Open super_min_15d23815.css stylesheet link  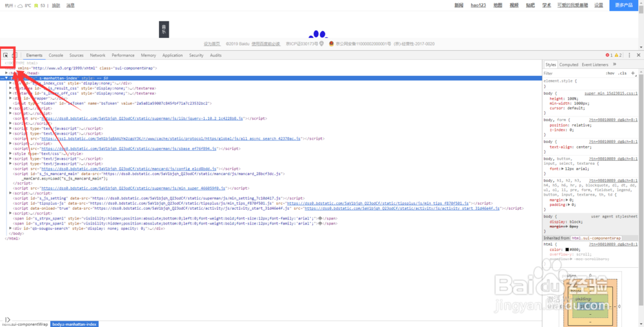[x=611, y=93]
